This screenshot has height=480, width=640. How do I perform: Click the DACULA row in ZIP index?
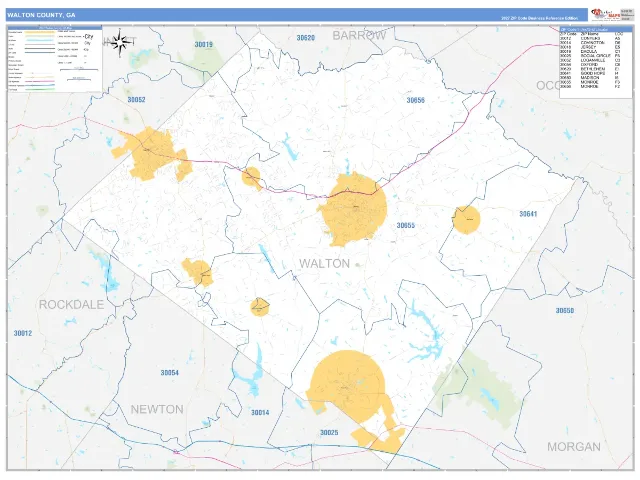click(x=590, y=51)
